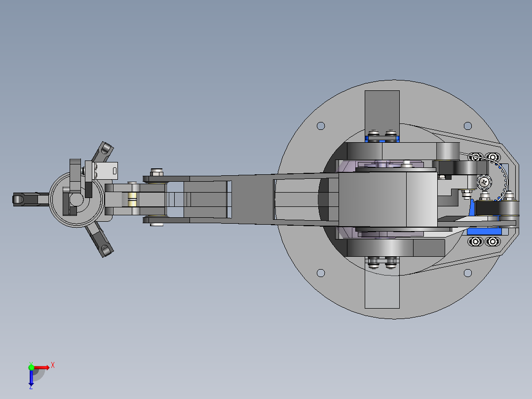This screenshot has height=399, width=532.
Task: Select the upper rectangular bracket on the base
Action: click(x=382, y=114)
